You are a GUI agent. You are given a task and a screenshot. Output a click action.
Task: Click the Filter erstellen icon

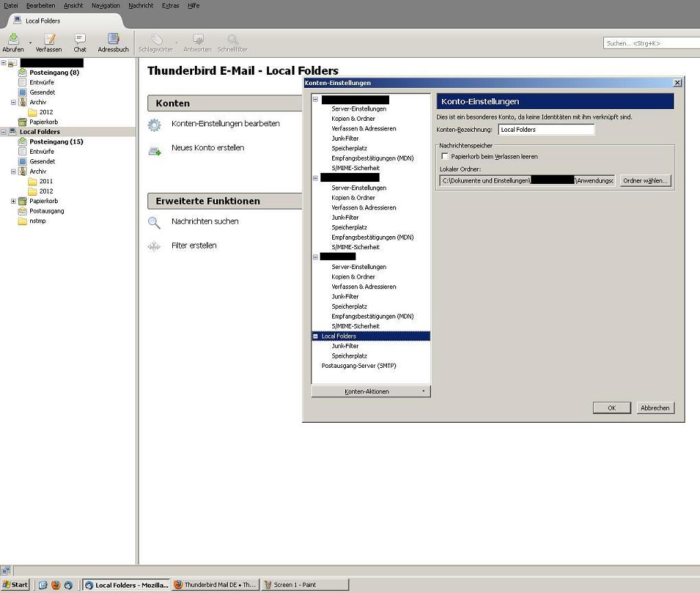coord(154,246)
